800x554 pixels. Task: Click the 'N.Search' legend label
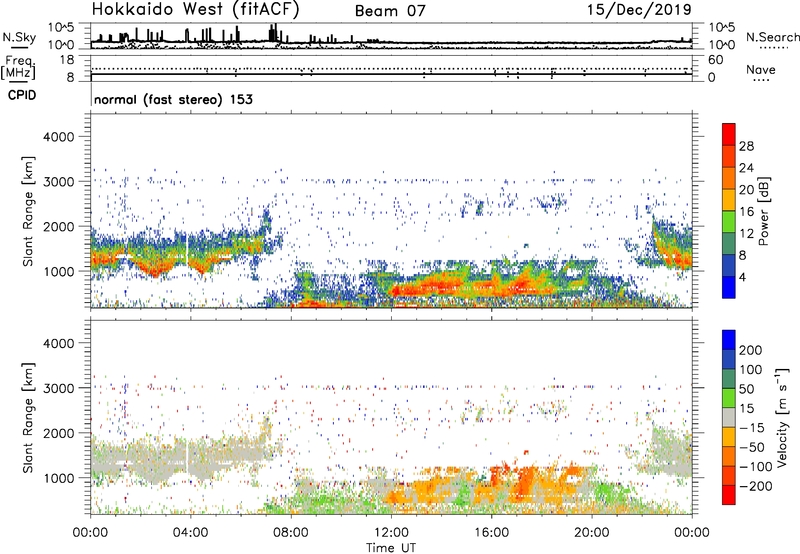coord(772,37)
